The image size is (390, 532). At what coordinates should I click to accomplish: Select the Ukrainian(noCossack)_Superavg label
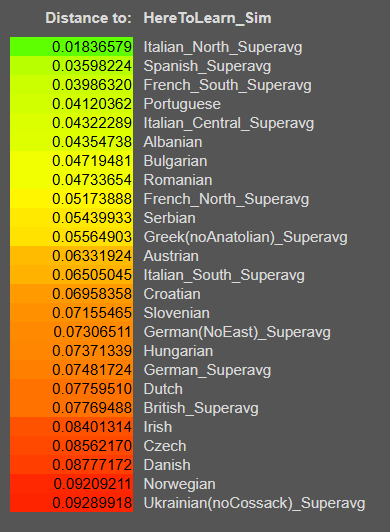(254, 503)
